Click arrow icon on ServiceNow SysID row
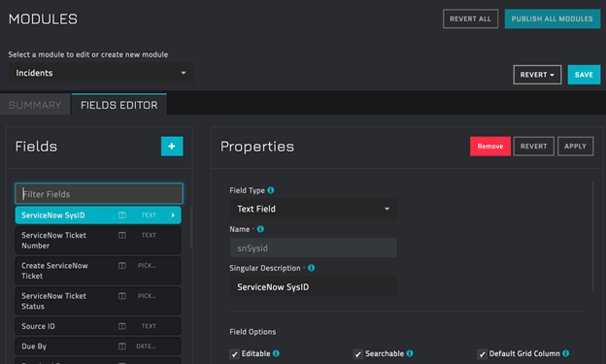The height and width of the screenshot is (364, 606). (x=173, y=215)
